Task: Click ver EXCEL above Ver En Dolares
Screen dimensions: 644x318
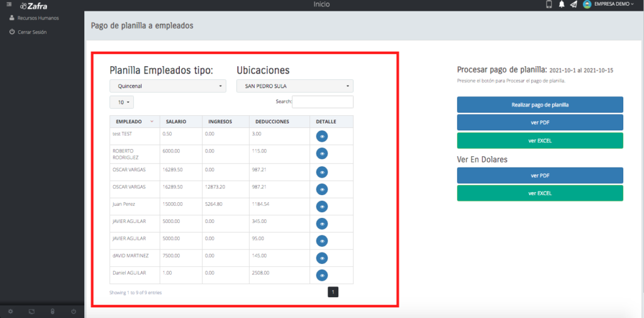Action: tap(540, 140)
